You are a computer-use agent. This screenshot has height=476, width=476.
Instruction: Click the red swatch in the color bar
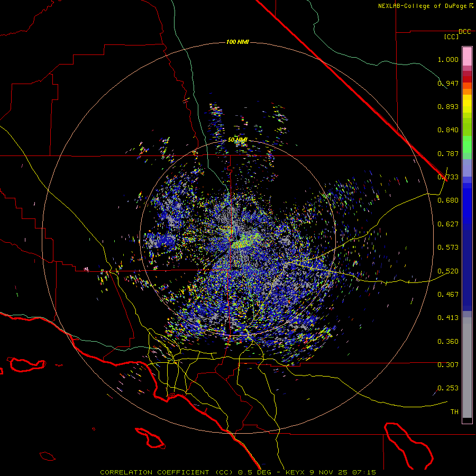pyautogui.click(x=467, y=79)
